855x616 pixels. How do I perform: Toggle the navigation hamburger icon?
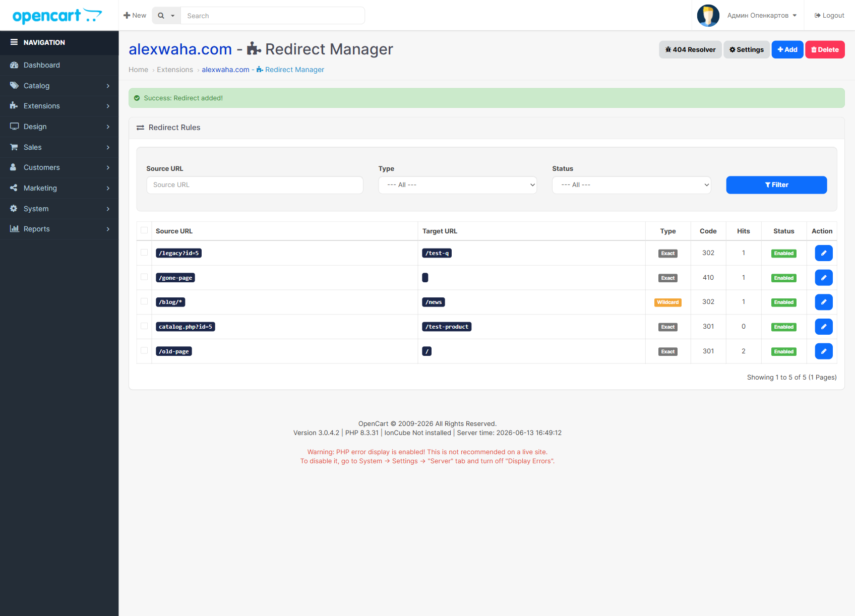[x=14, y=42]
